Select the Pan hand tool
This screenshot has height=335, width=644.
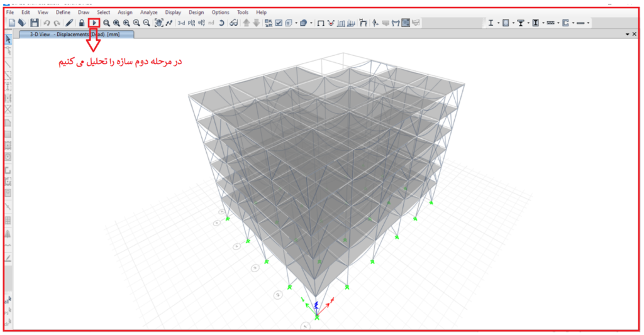tap(159, 23)
